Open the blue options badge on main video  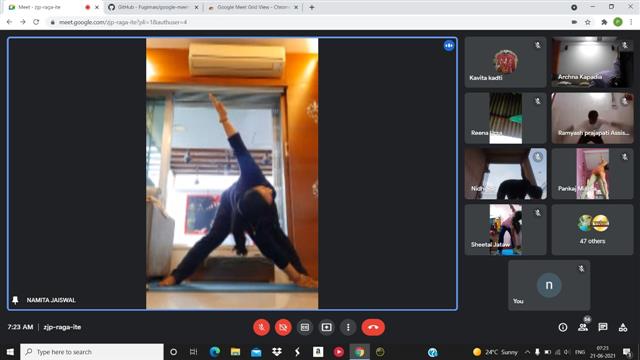[x=449, y=46]
